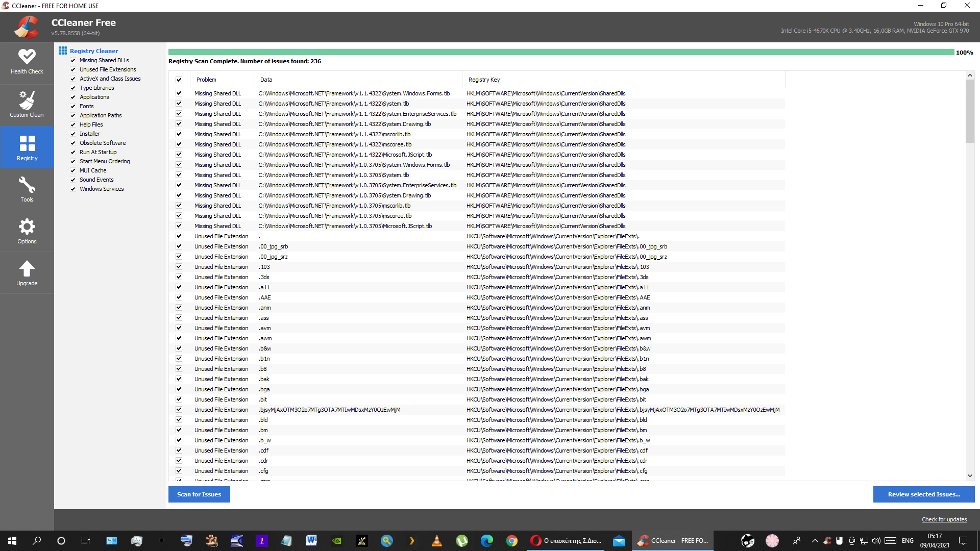Select Microsoft.JScript.tlb v1.1.4322 row data
Image resolution: width=980 pixels, height=551 pixels.
coord(345,155)
